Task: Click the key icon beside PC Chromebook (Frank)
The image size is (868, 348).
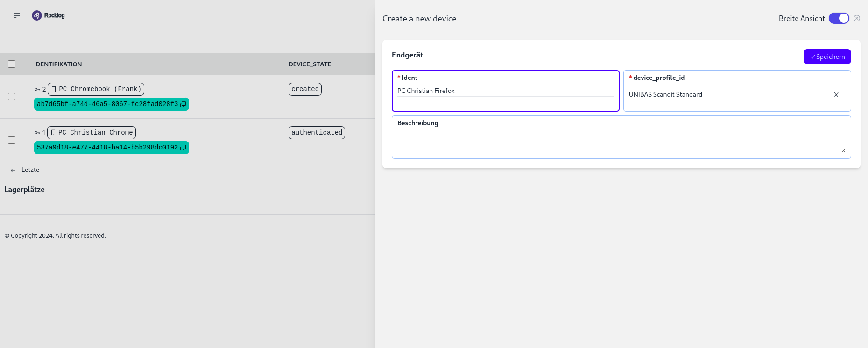Action: coord(37,89)
